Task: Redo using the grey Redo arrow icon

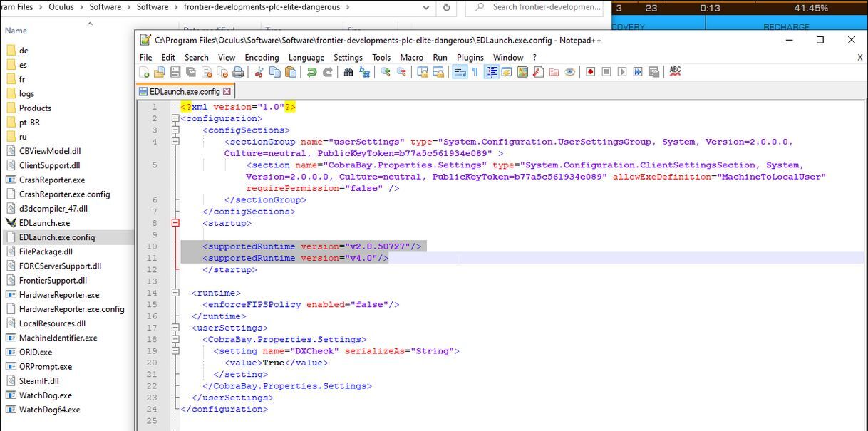Action: [328, 72]
